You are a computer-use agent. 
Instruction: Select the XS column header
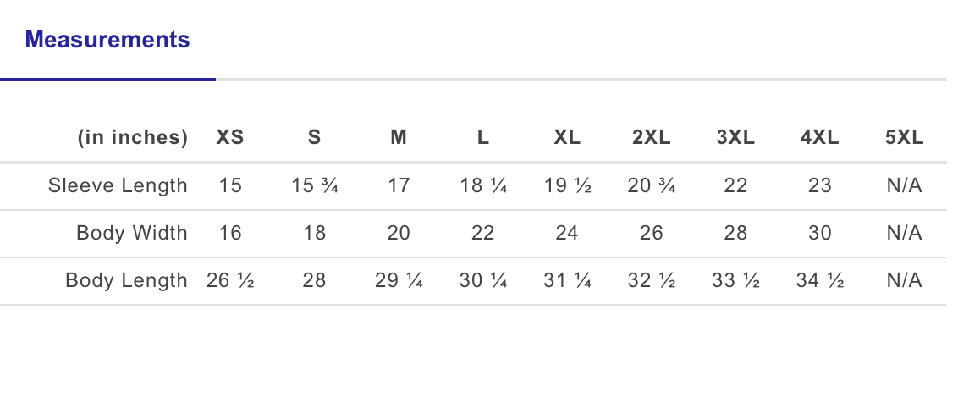[x=230, y=137]
